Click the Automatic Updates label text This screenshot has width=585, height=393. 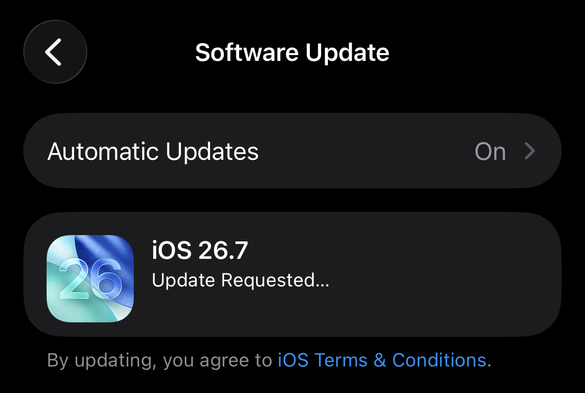(153, 152)
